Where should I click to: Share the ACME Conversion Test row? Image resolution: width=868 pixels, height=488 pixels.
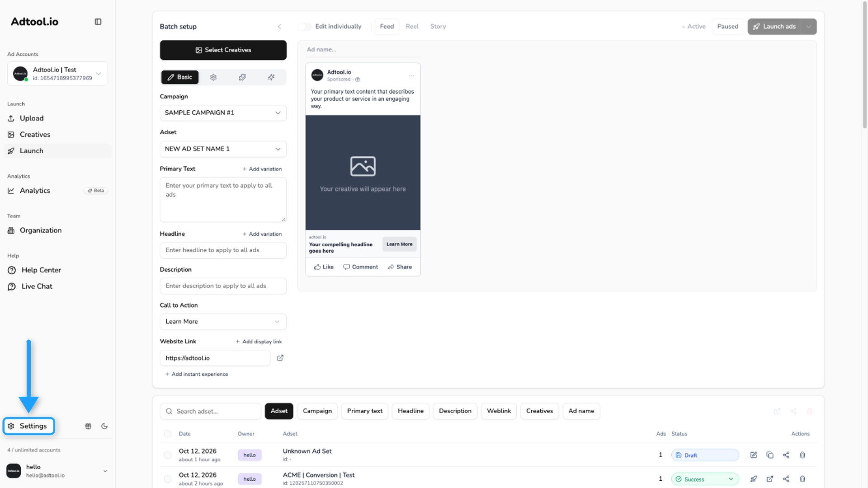click(x=786, y=479)
